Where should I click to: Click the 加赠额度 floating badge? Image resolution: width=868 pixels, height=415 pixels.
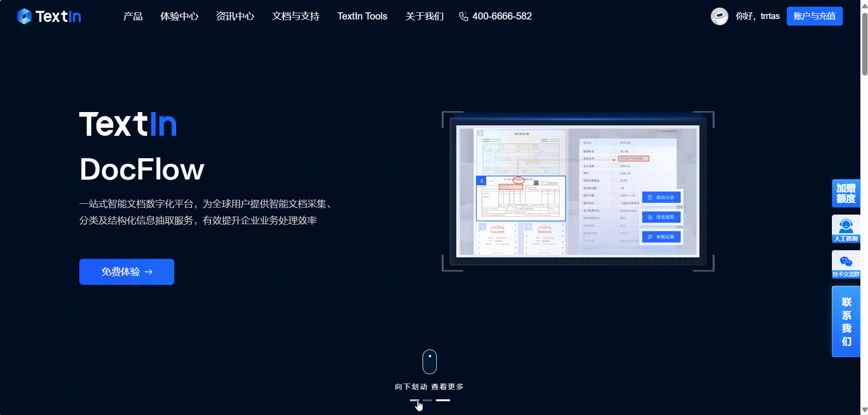(846, 193)
